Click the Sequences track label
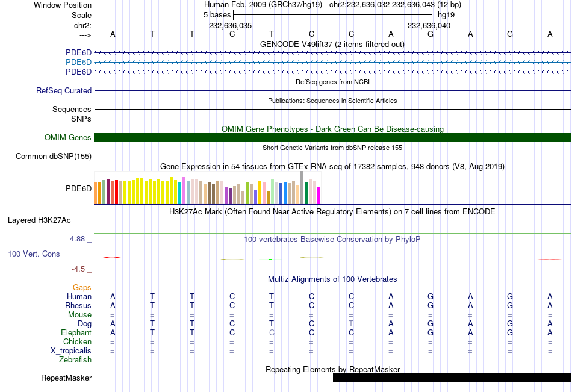This screenshot has width=572, height=392. pos(72,109)
